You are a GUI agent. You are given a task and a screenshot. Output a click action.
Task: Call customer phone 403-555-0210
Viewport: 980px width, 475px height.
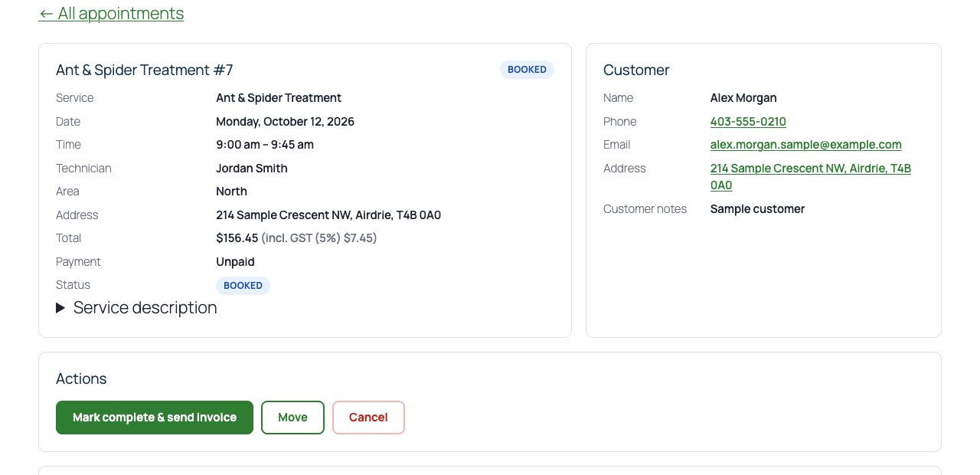pos(748,122)
